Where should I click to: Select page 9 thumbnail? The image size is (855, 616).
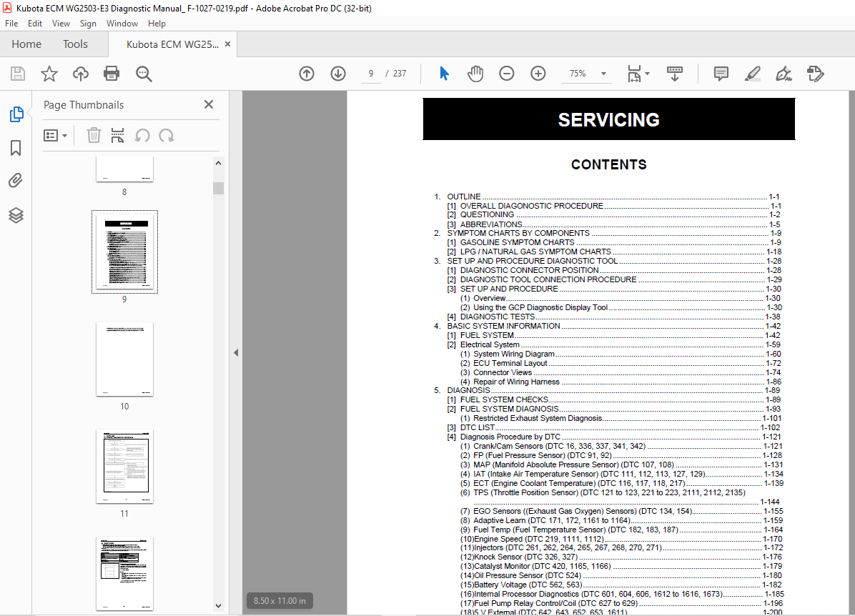tap(125, 252)
